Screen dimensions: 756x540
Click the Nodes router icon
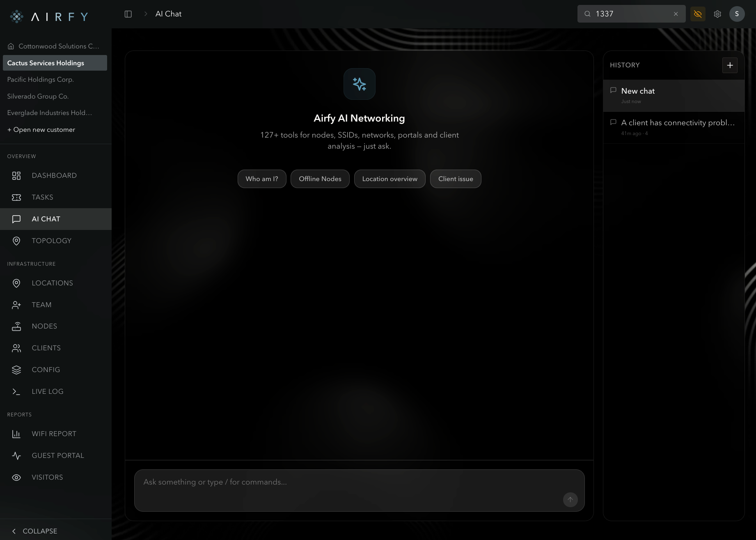16,326
